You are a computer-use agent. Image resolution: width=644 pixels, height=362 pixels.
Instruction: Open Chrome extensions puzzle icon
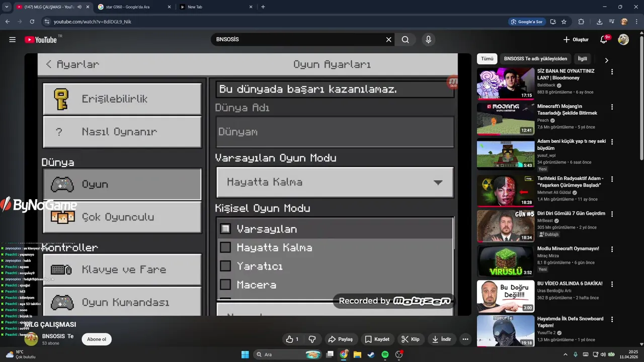point(581,22)
